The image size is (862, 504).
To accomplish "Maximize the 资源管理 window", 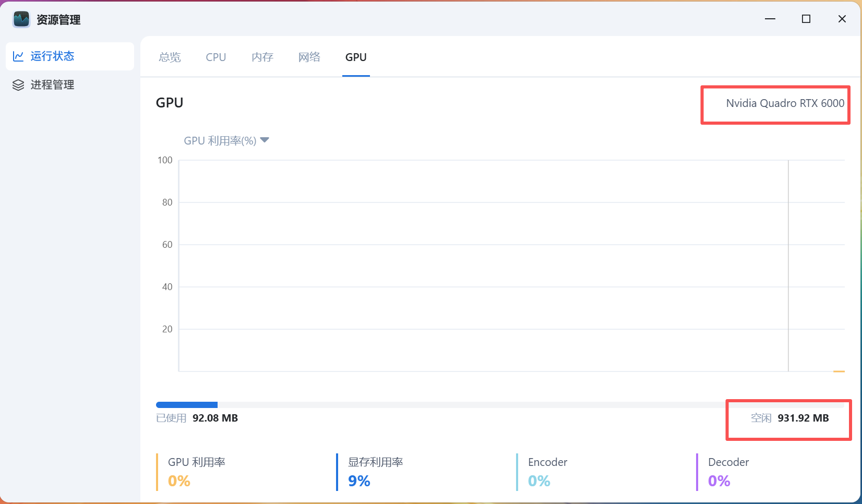I will click(x=806, y=19).
